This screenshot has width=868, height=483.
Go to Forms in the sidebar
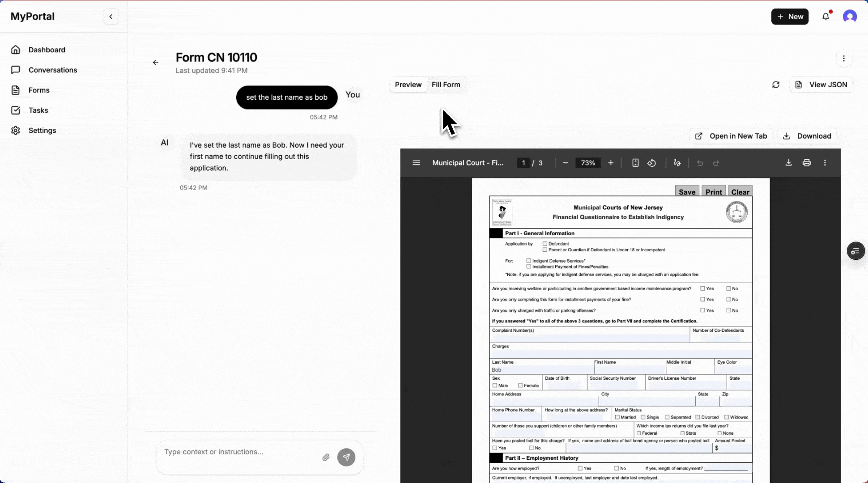39,90
